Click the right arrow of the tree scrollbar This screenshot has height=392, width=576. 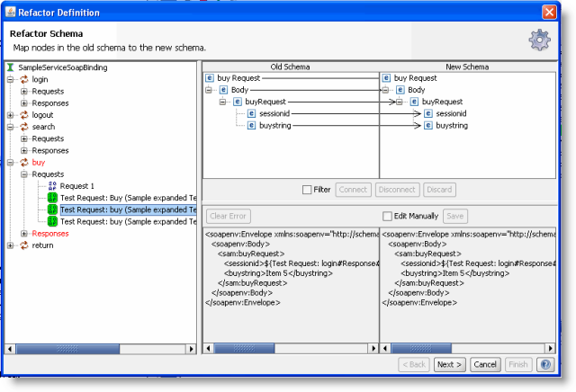coord(191,349)
